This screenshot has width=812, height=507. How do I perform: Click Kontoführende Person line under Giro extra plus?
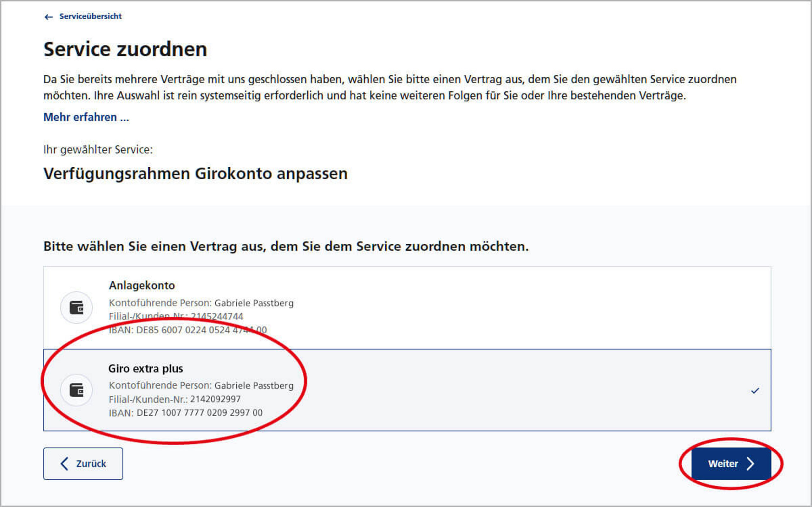click(201, 385)
